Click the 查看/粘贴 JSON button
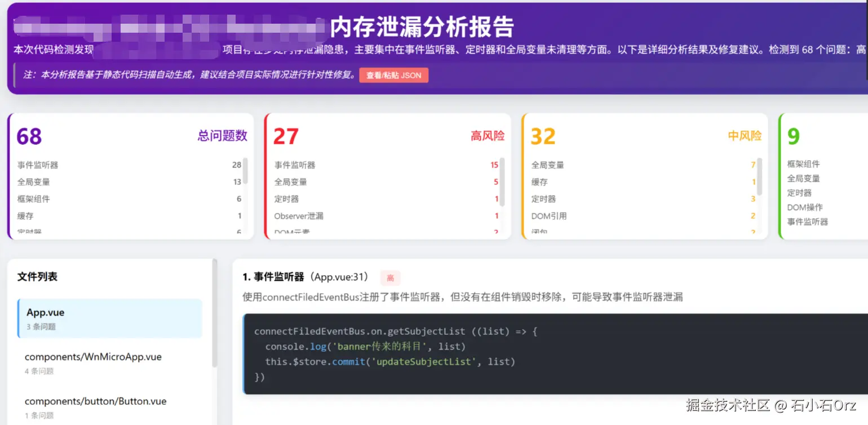 393,75
